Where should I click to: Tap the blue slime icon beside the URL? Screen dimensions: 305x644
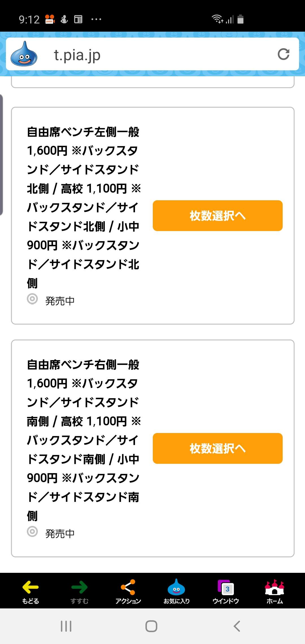[x=24, y=54]
